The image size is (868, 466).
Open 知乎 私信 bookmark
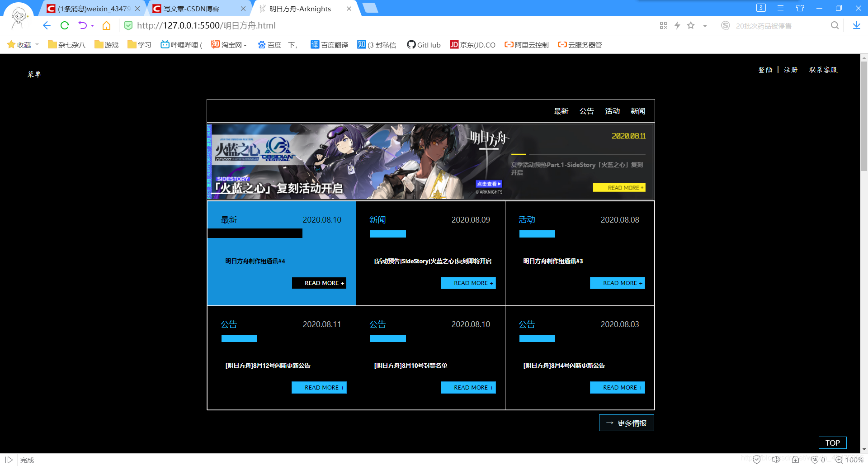tap(377, 45)
